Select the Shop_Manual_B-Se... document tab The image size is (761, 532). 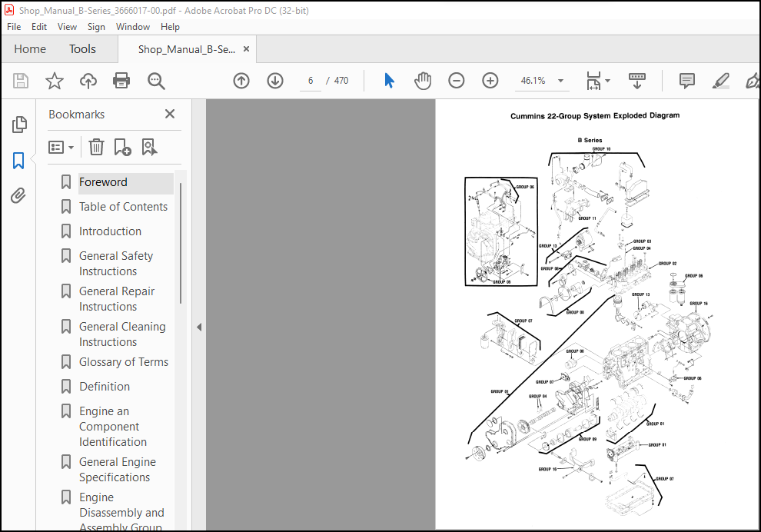186,49
